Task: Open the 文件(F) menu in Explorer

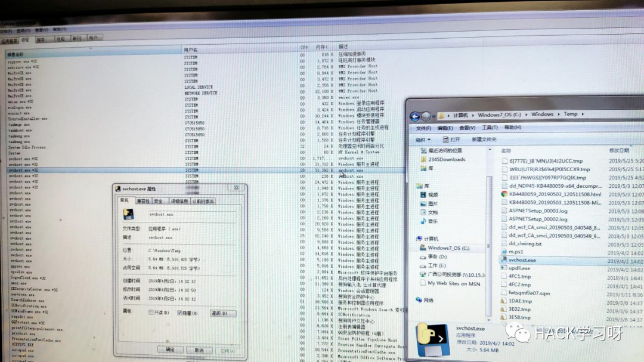Action: click(x=423, y=128)
